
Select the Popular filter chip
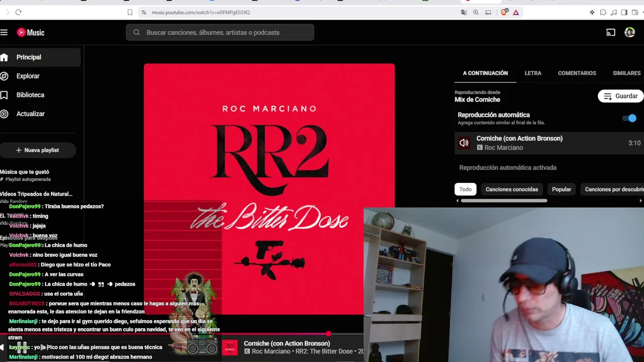click(561, 189)
